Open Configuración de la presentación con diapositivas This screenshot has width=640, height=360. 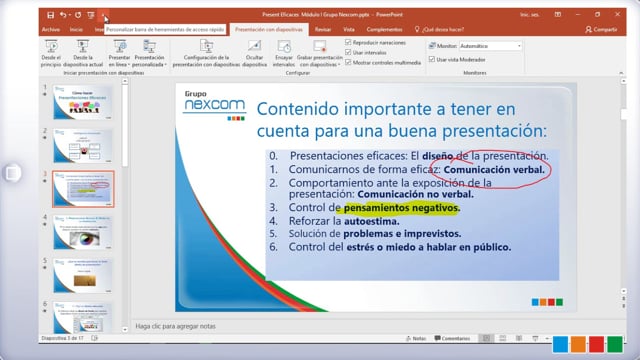pyautogui.click(x=206, y=53)
